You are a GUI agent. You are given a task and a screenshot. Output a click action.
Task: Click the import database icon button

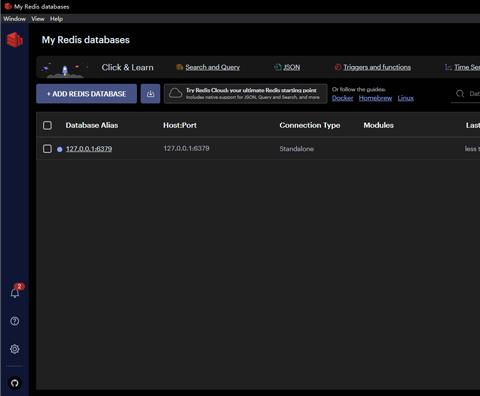pos(150,94)
